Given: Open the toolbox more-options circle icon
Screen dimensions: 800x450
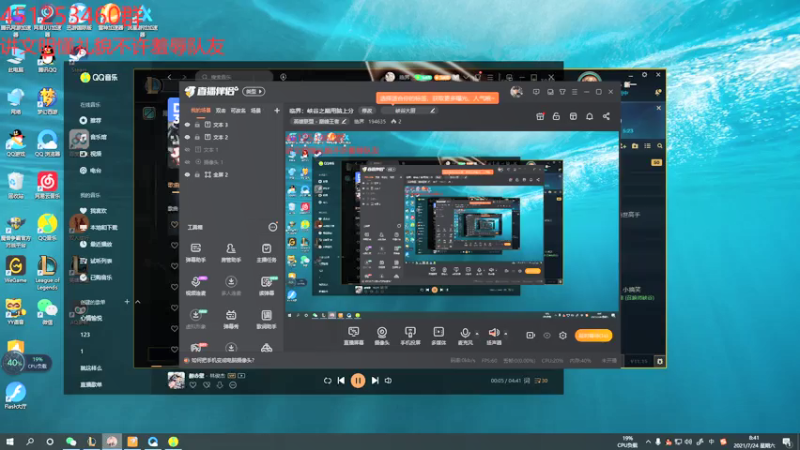Looking at the screenshot, I should (273, 227).
